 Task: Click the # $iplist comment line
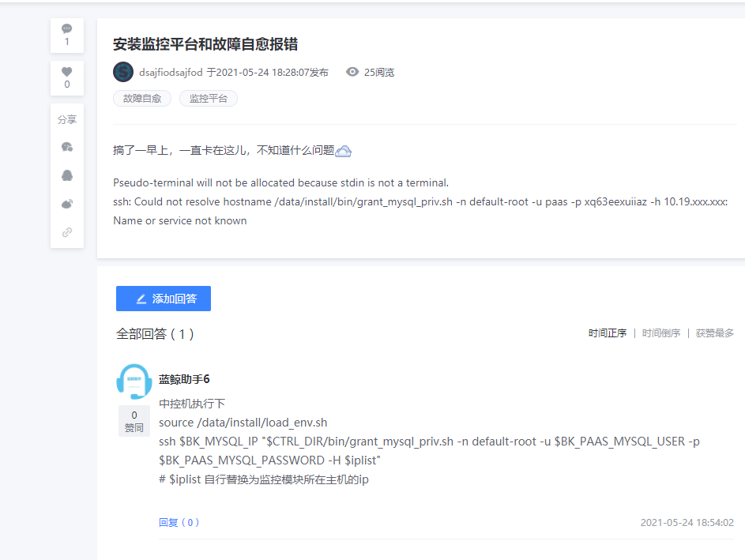pos(264,479)
